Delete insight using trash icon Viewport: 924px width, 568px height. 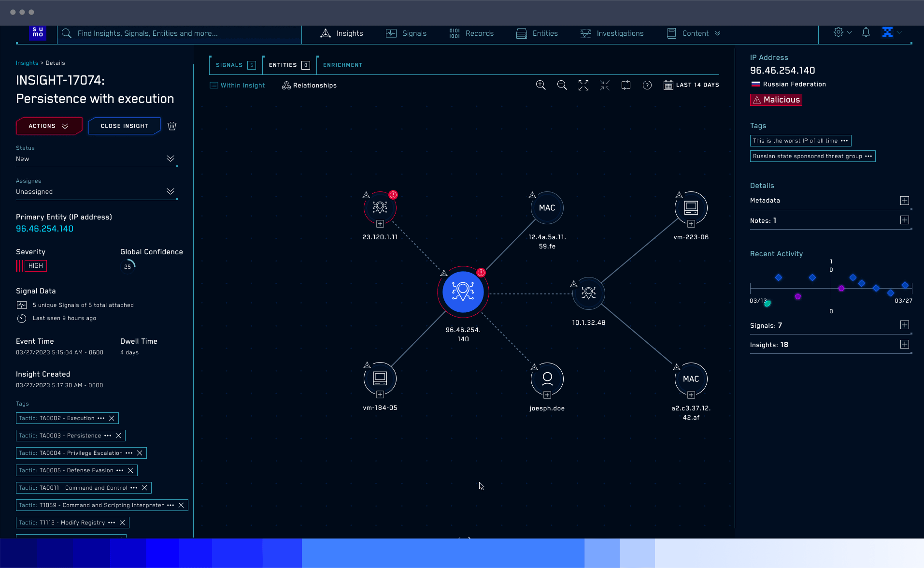point(172,126)
